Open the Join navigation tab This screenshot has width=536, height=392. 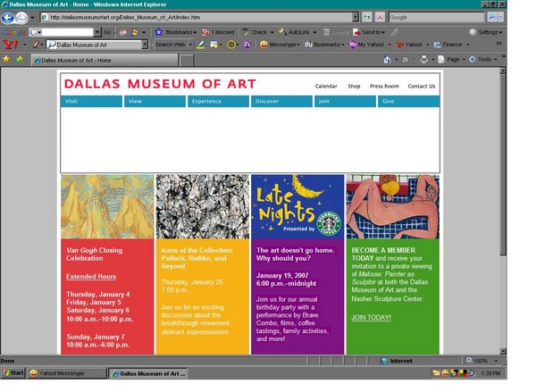(345, 102)
